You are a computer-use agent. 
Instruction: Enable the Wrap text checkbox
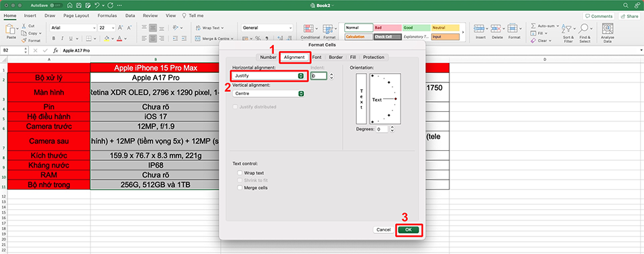tap(240, 173)
